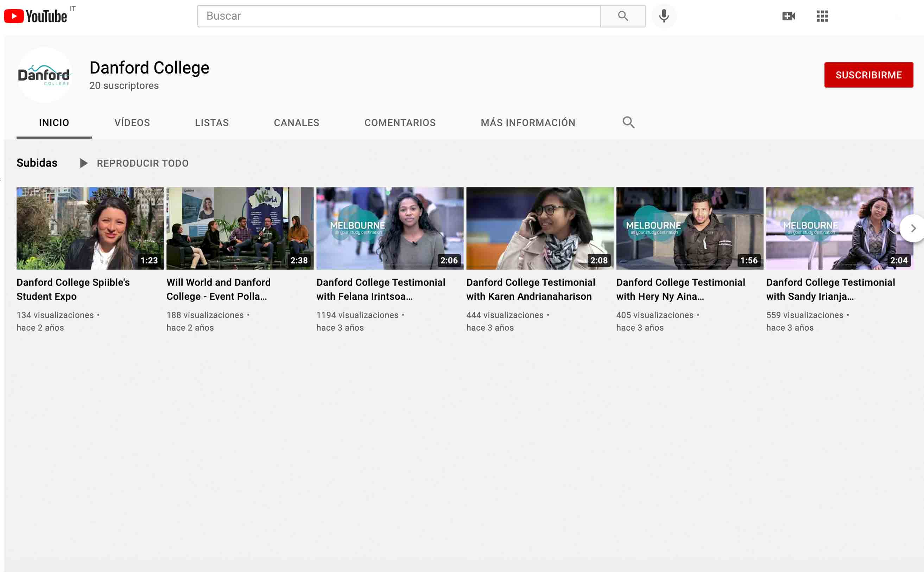The height and width of the screenshot is (572, 924).
Task: Click the 1:56 duration badge
Action: pos(749,260)
